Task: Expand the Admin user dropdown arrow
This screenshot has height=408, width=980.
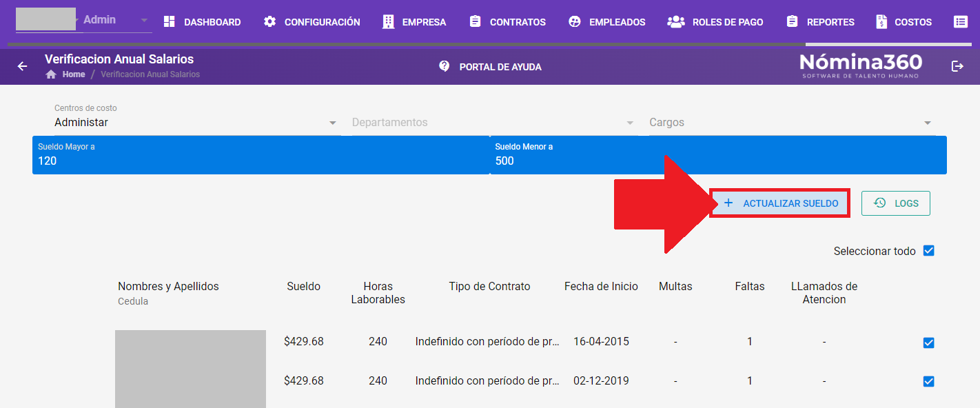Action: (144, 21)
